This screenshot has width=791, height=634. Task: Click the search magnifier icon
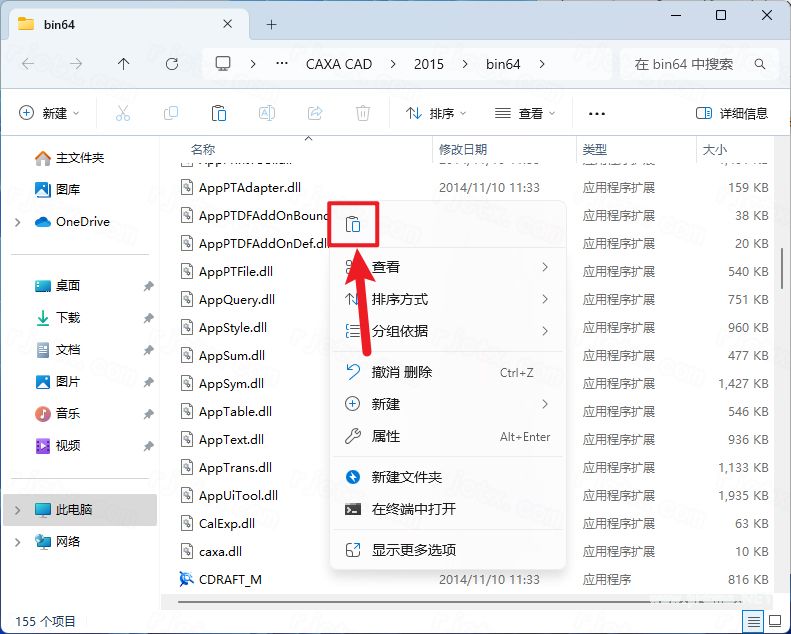(760, 64)
